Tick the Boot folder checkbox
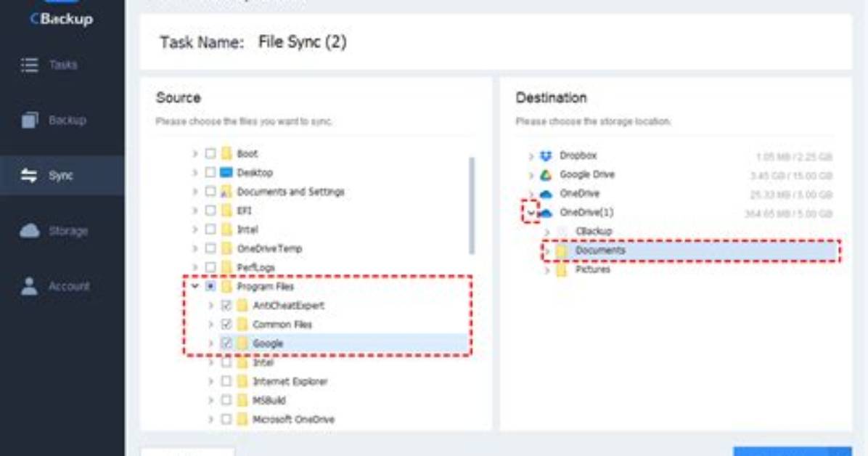 coord(210,153)
